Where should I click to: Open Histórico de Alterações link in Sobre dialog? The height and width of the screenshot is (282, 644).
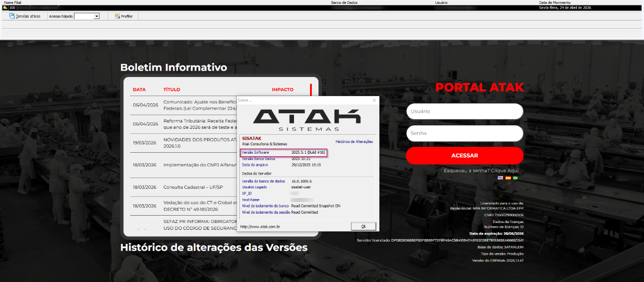coord(354,141)
